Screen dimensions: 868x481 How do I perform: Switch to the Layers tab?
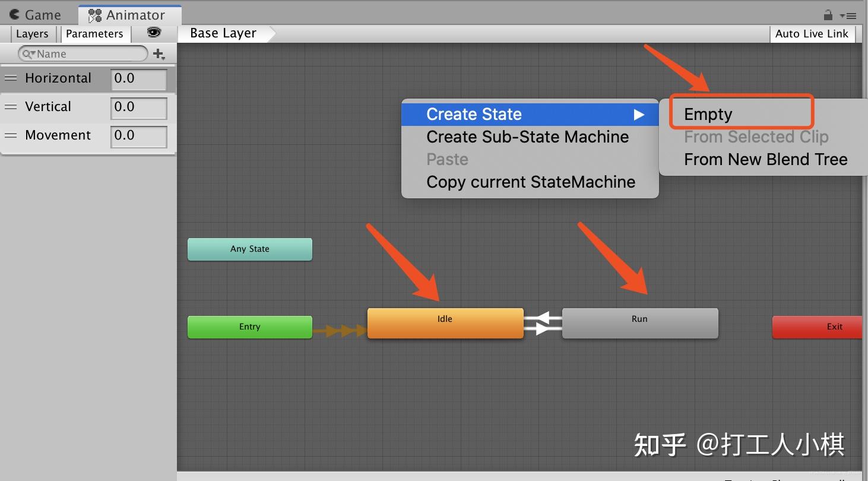(32, 33)
